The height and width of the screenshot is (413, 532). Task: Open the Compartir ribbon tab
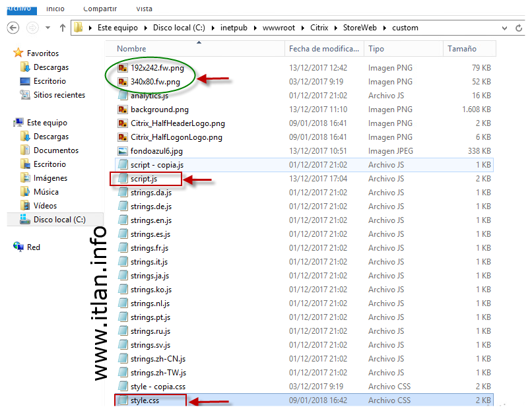100,9
